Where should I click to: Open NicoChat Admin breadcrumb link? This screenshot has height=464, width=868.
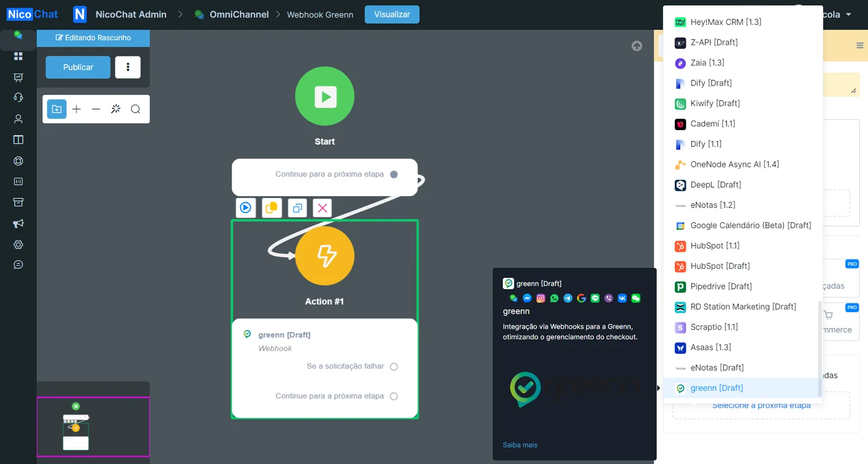(131, 15)
